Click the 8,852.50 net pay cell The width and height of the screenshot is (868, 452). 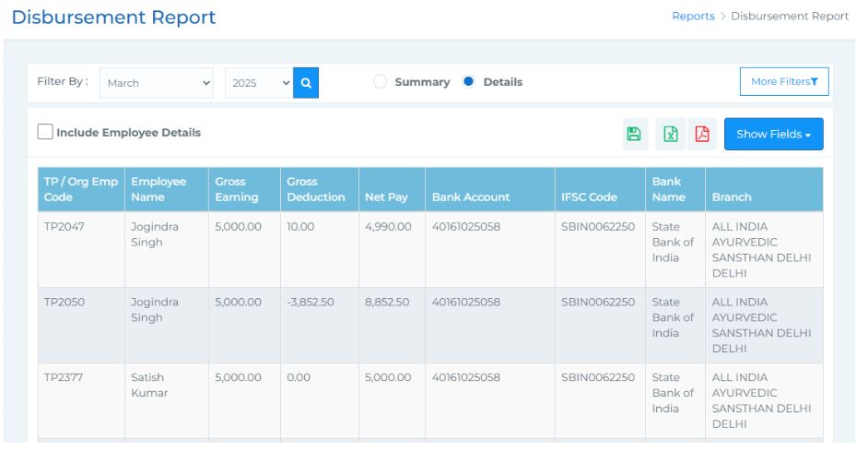387,303
